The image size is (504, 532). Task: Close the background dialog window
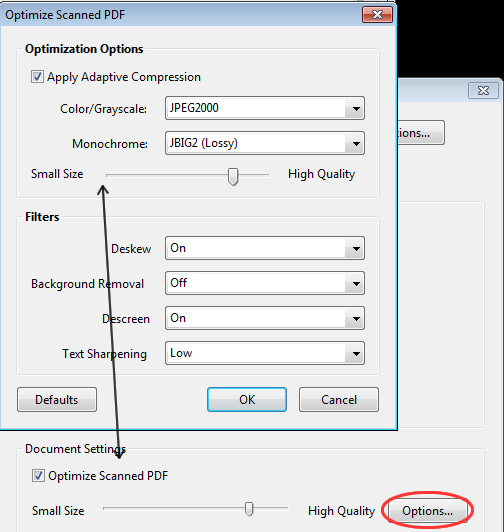[x=483, y=91]
